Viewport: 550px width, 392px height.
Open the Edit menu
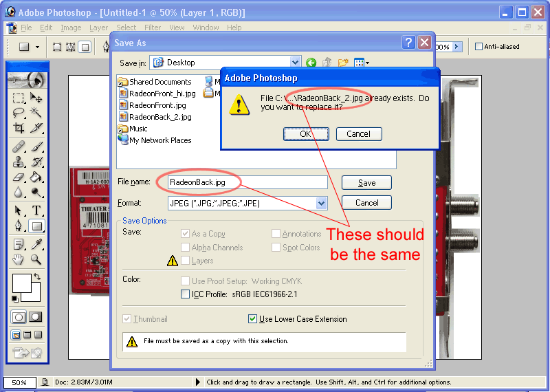46,28
